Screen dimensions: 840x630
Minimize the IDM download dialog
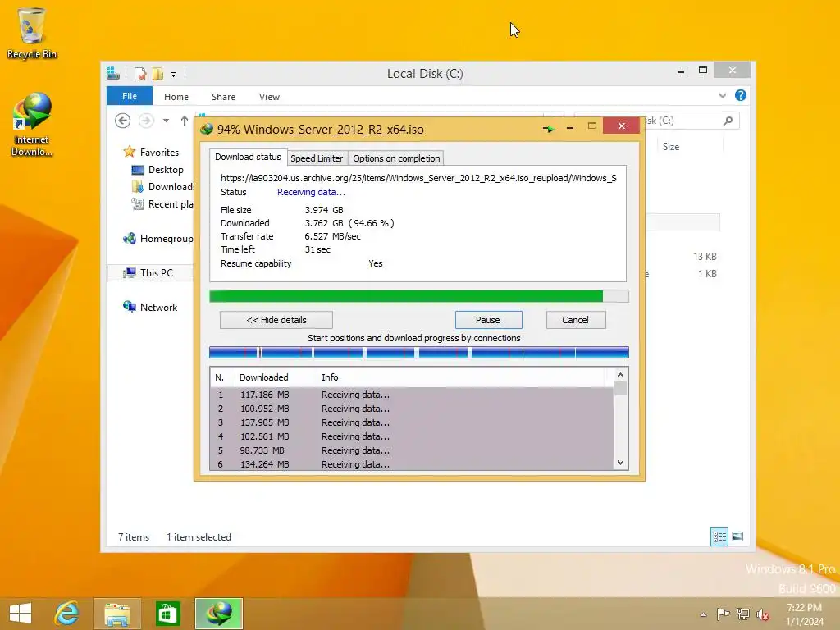[x=570, y=127]
